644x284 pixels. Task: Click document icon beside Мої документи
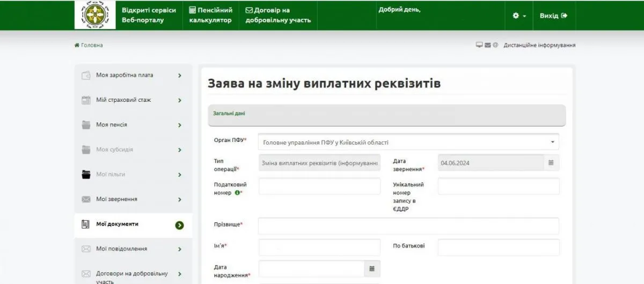(x=85, y=225)
